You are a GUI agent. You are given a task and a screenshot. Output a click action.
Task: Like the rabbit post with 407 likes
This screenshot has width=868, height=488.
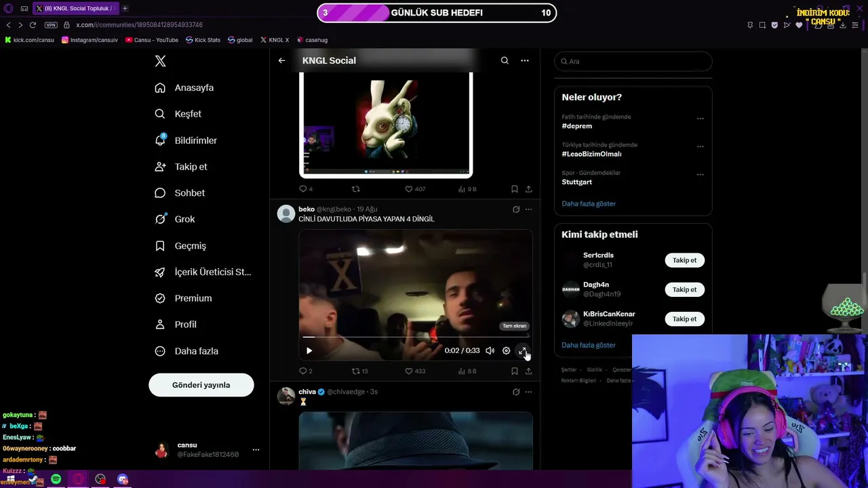415,189
